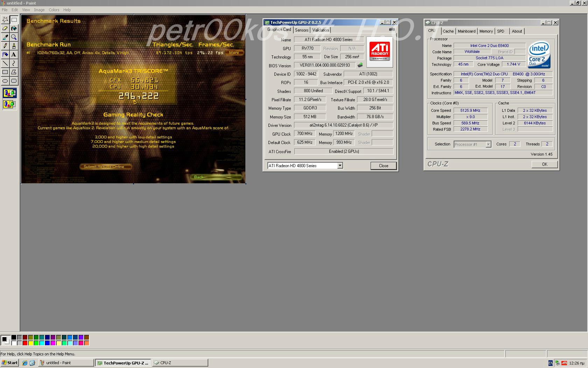Screen dimensions: 588x368
Task: Open Internet Explorer from quick launch
Action: tap(25, 363)
